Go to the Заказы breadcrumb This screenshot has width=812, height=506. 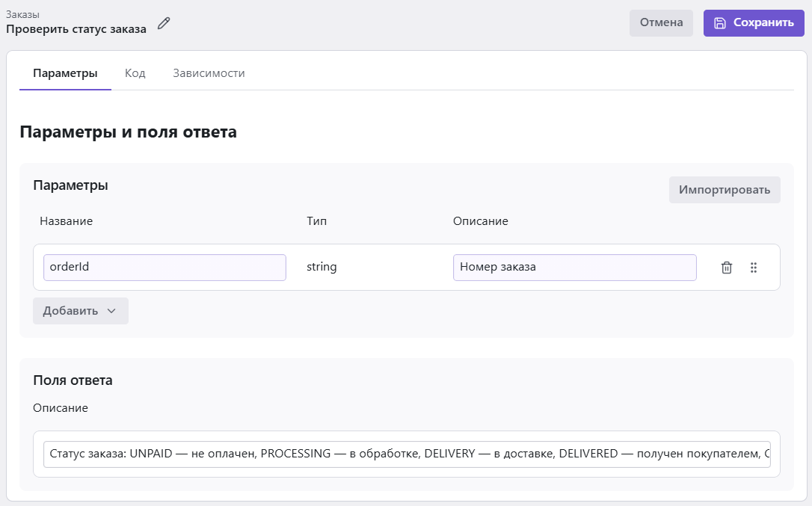(x=22, y=14)
